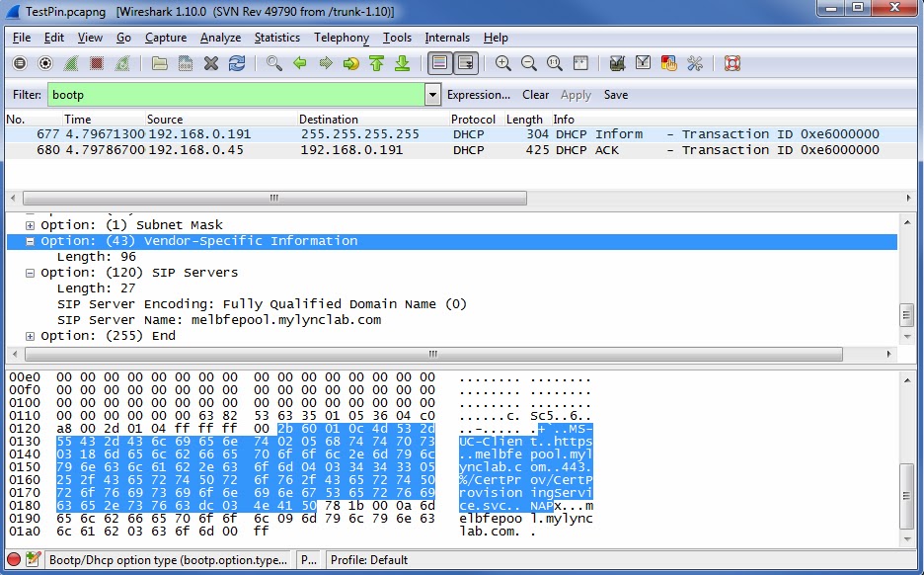Grab the packet list horizontal scrollbar thumb
924x575 pixels.
click(x=274, y=198)
